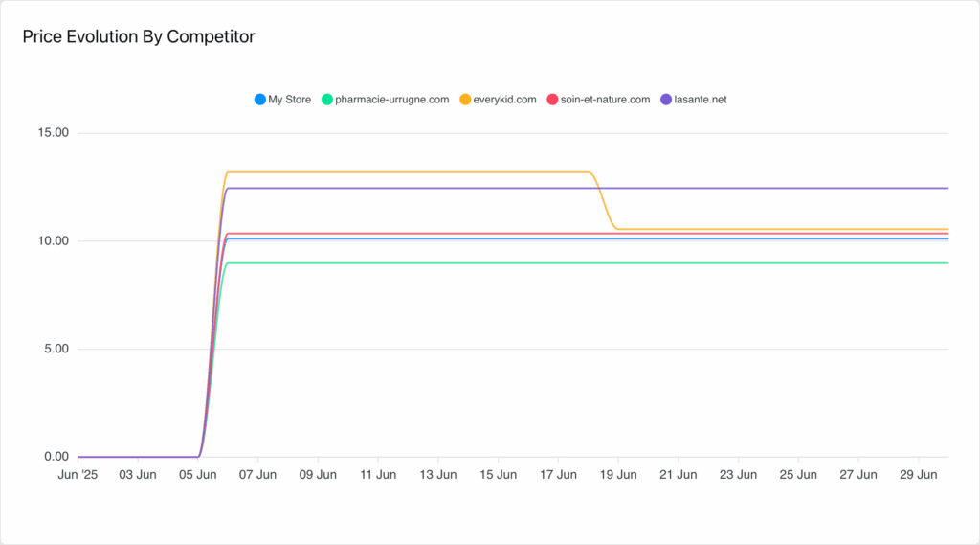Click the Jun '25 axis label
The width and height of the screenshot is (980, 545).
point(78,475)
